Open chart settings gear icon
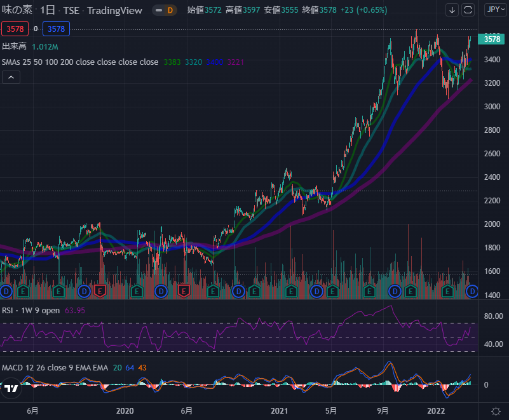 click(496, 411)
